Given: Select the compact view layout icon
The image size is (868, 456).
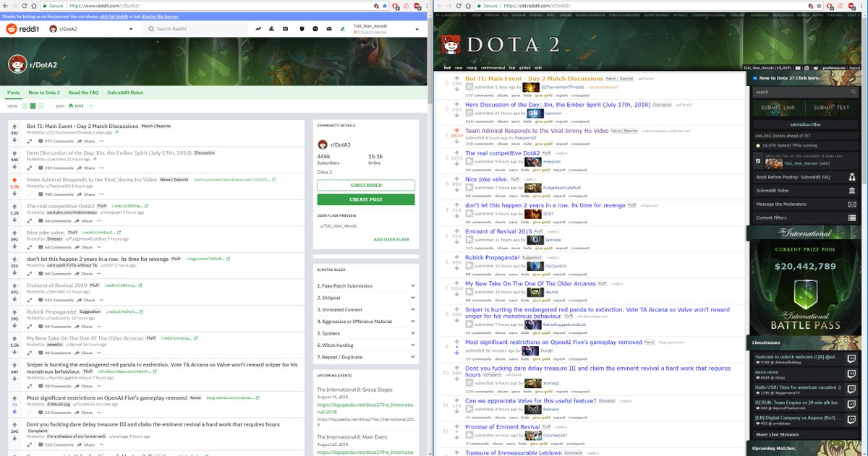Looking at the screenshot, I should pos(40,106).
